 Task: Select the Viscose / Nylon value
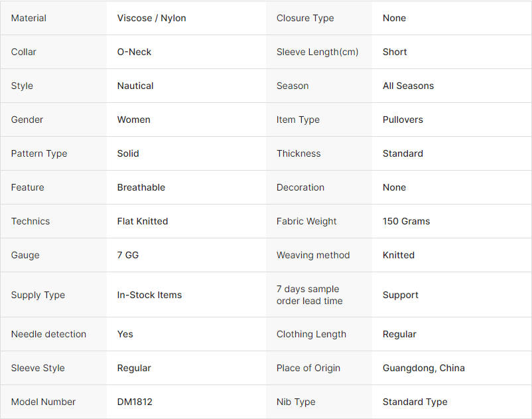[151, 18]
